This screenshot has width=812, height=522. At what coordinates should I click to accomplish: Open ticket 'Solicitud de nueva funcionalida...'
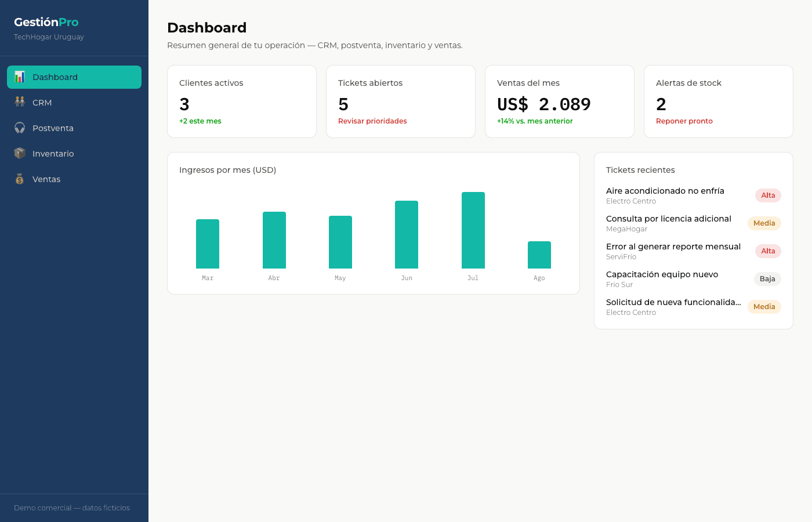[x=694, y=307]
